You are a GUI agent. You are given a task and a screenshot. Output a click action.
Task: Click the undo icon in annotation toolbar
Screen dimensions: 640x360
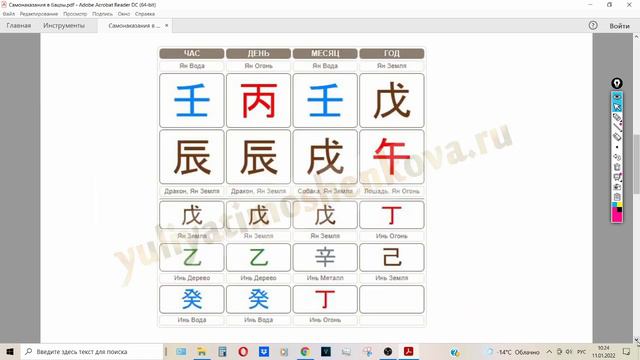[x=617, y=157]
